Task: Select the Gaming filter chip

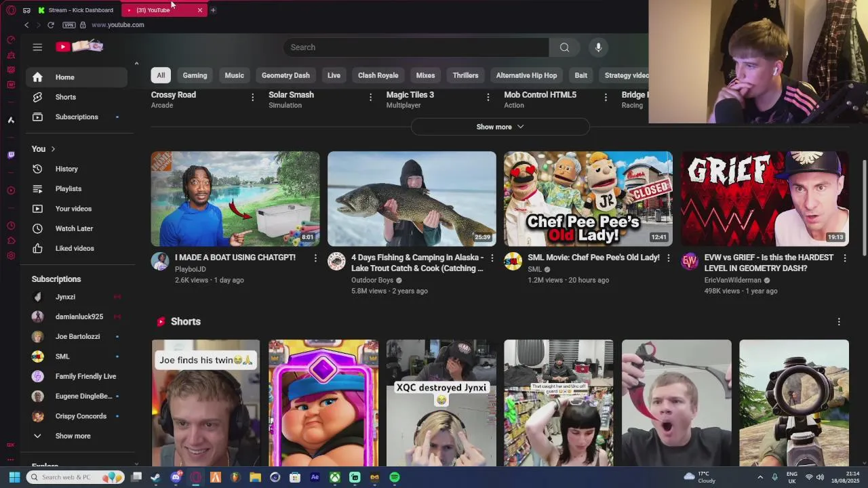Action: coord(195,75)
